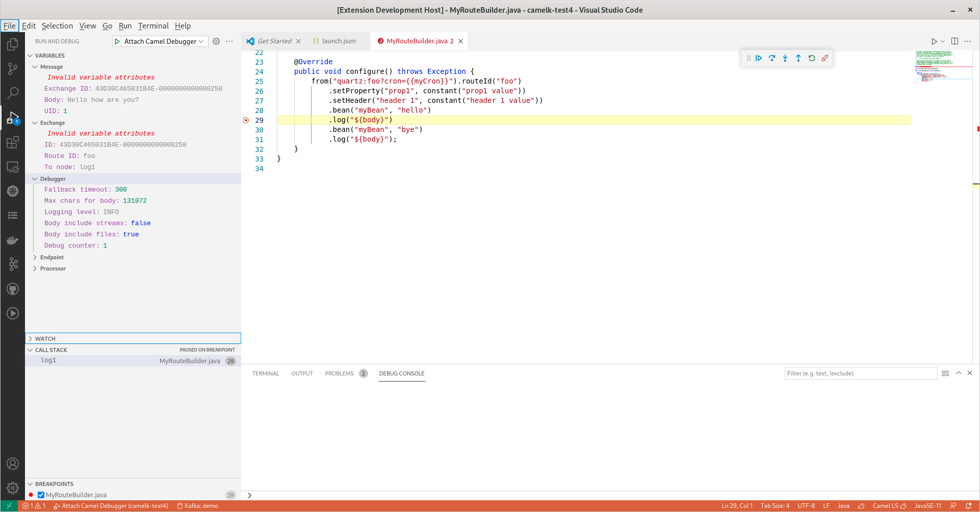Image resolution: width=980 pixels, height=512 pixels.
Task: Change Tab Size: 4 indentation setting
Action: (775, 506)
